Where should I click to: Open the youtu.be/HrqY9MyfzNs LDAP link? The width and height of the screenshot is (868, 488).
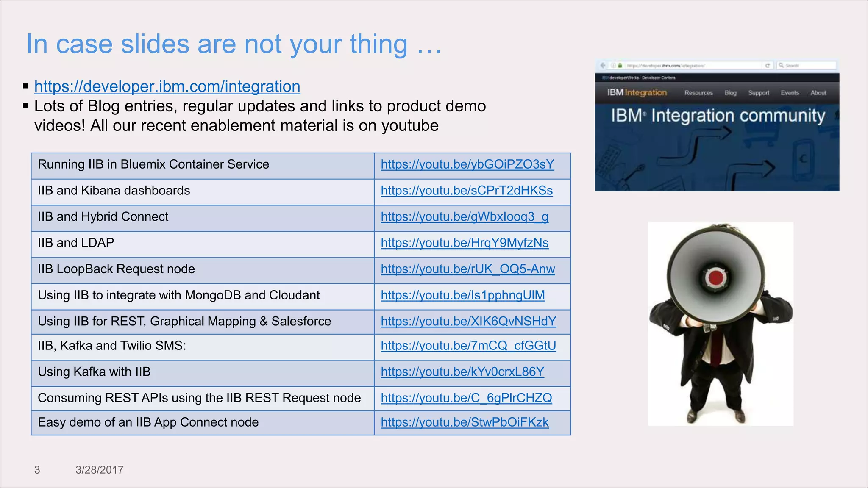pos(465,243)
